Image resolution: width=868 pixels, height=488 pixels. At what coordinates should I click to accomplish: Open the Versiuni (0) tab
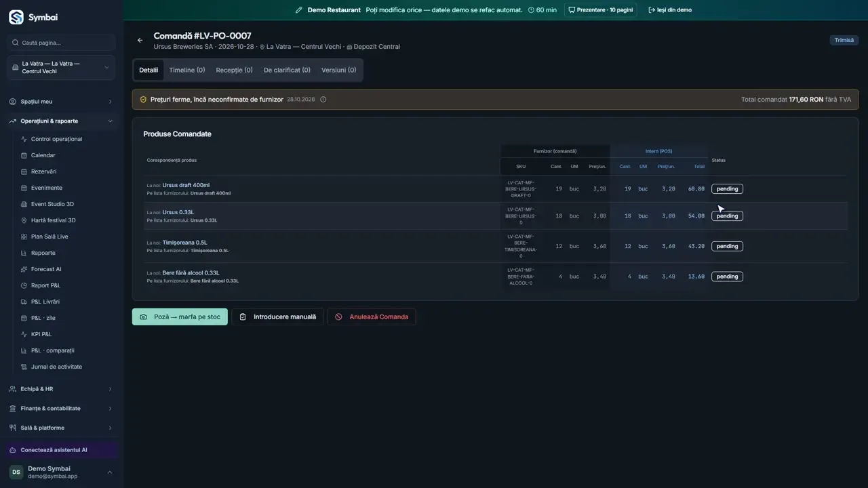point(338,70)
